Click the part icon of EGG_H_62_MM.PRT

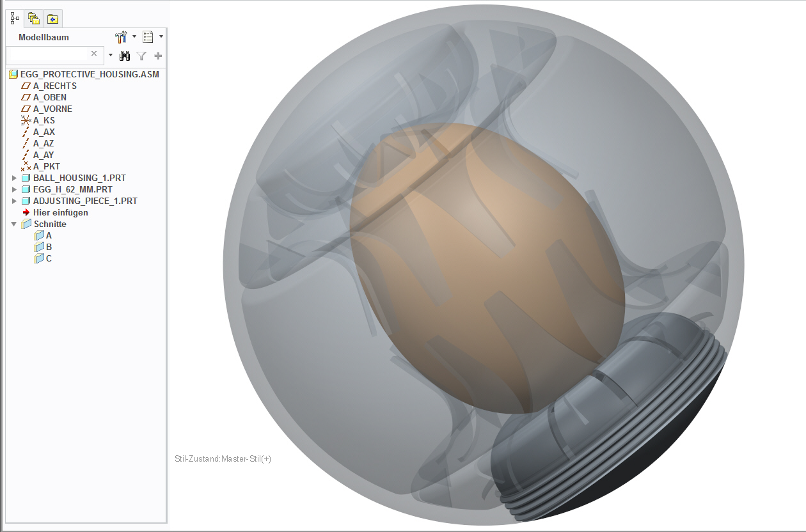coord(26,189)
